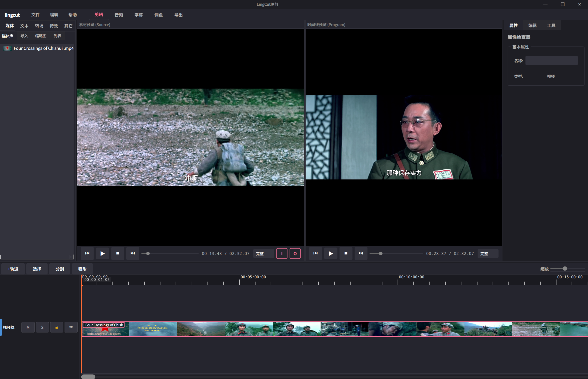Open the 文件 menu
The image size is (588, 379).
point(35,15)
